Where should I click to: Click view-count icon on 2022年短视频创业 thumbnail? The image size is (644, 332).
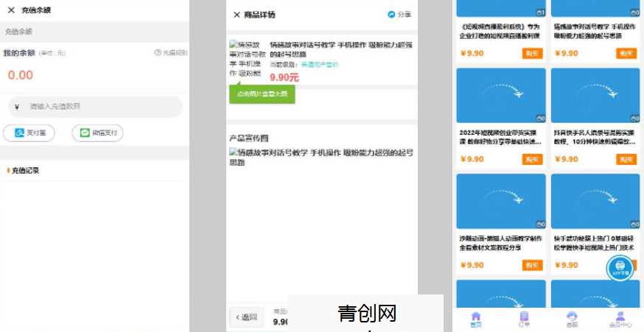click(540, 119)
